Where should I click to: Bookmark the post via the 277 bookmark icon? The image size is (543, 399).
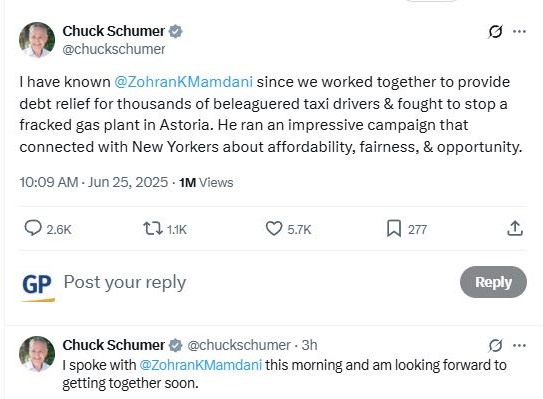394,229
